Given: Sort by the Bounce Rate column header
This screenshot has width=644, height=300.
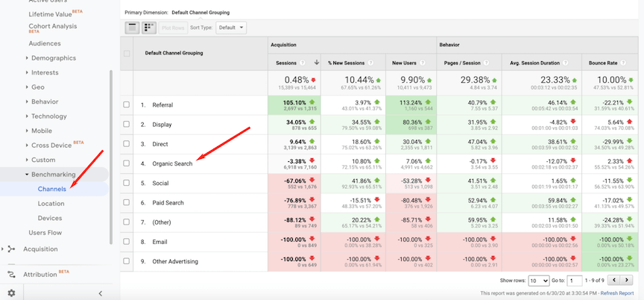Looking at the screenshot, I should pyautogui.click(x=603, y=63).
